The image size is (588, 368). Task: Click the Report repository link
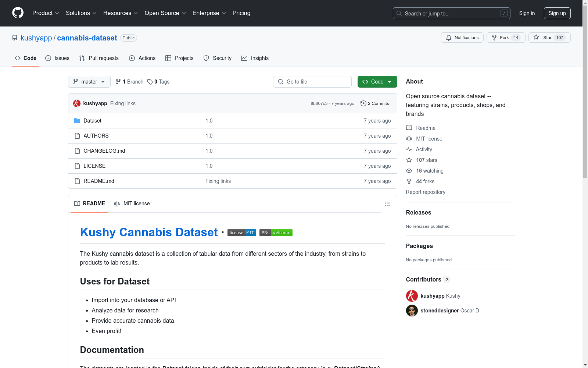(x=426, y=192)
